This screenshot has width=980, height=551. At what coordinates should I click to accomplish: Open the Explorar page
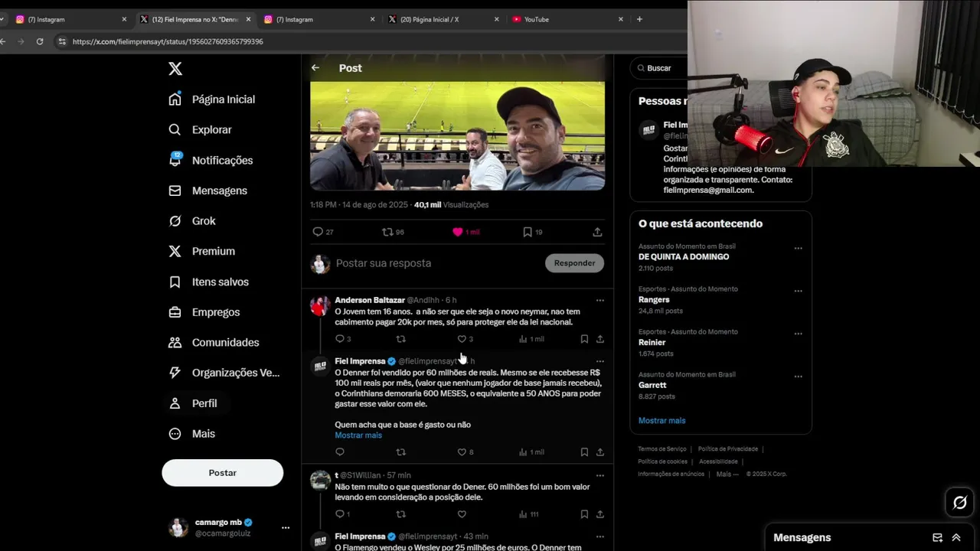[200, 130]
